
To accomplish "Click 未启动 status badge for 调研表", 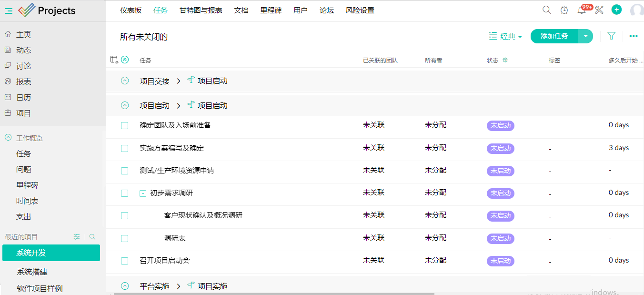I will [501, 238].
